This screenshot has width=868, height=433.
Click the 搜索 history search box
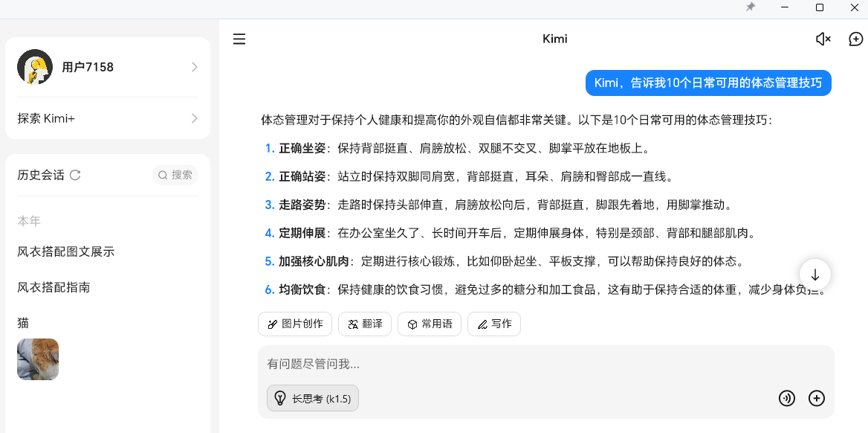pos(175,175)
